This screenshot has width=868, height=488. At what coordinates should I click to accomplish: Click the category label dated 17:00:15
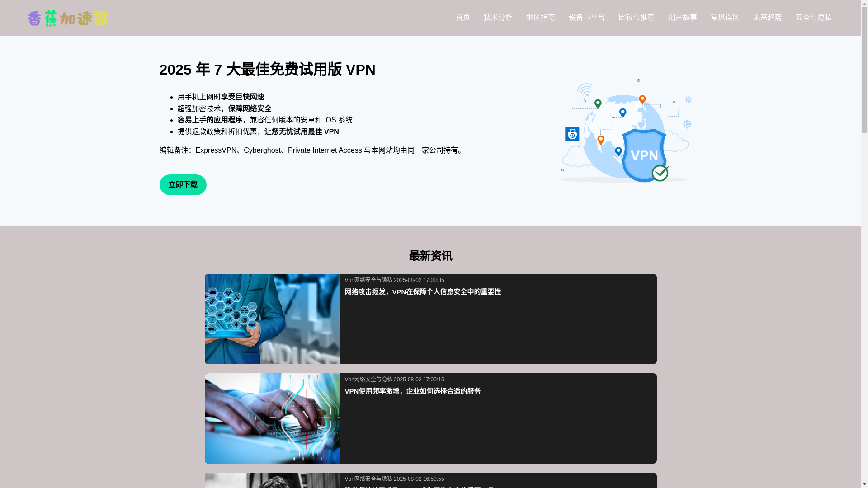(x=368, y=380)
